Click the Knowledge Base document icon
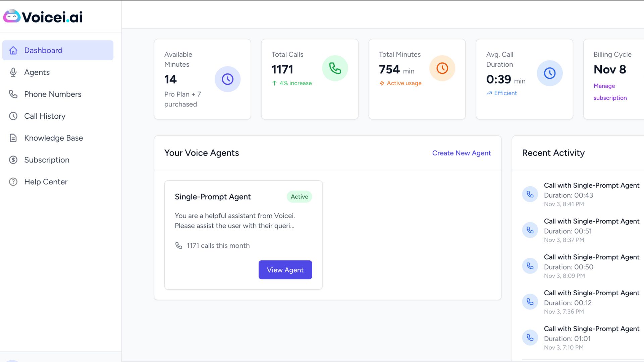This screenshot has width=644, height=362. click(x=13, y=138)
